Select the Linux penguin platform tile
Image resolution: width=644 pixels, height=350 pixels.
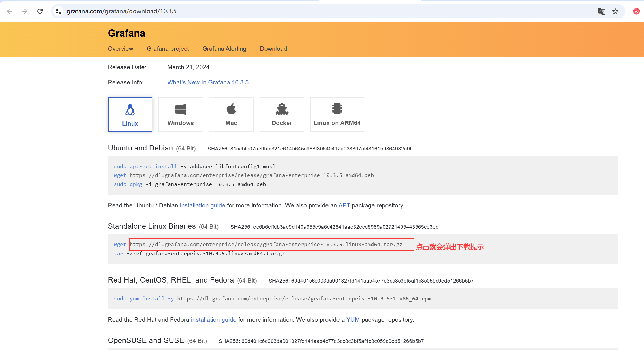click(130, 114)
